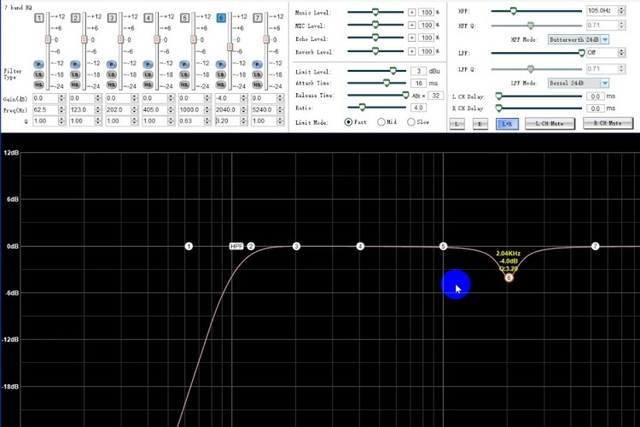Set band 7 filter to high shelf (HS)
The height and width of the screenshot is (427, 640).
(257, 85)
